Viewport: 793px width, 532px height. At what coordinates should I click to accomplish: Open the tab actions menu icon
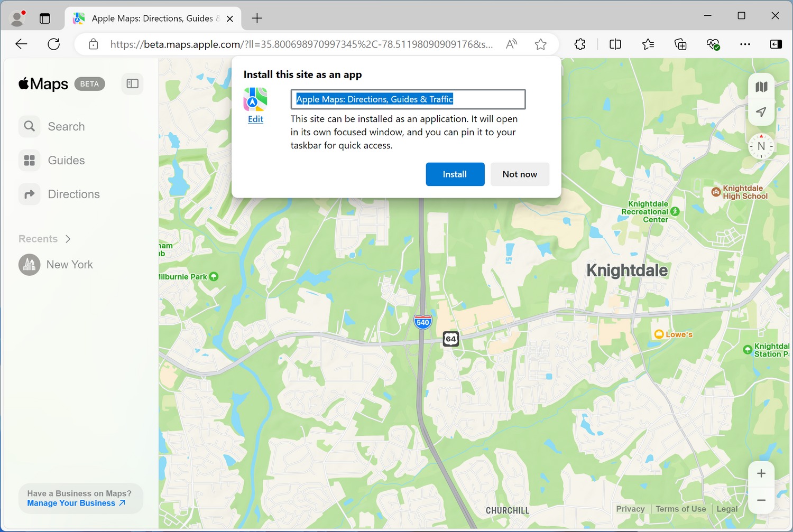tap(45, 18)
